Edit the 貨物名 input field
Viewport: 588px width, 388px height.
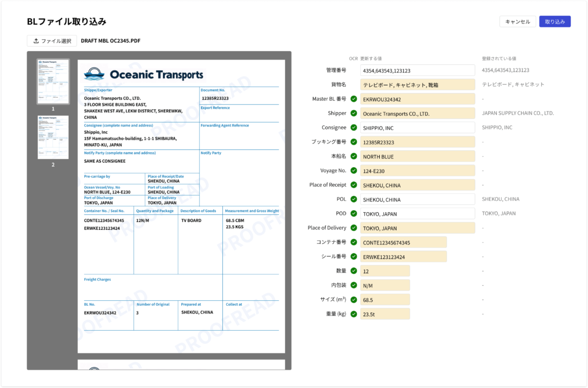(x=417, y=85)
